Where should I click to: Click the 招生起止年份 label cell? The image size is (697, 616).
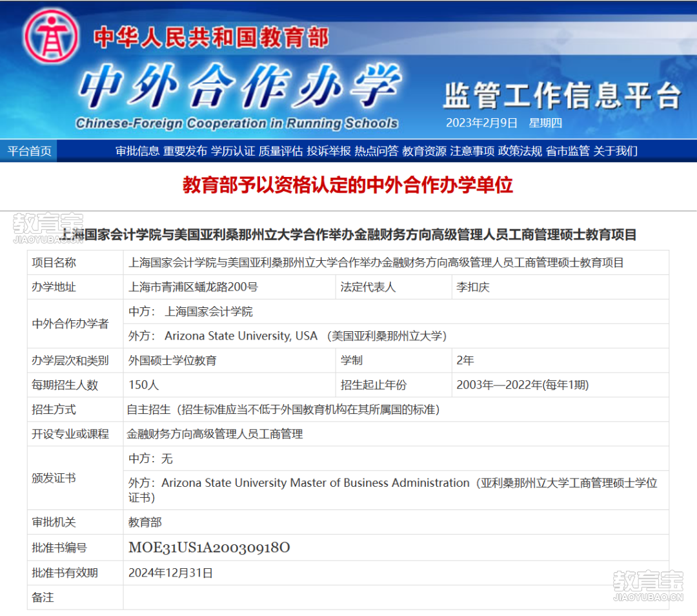tap(394, 385)
